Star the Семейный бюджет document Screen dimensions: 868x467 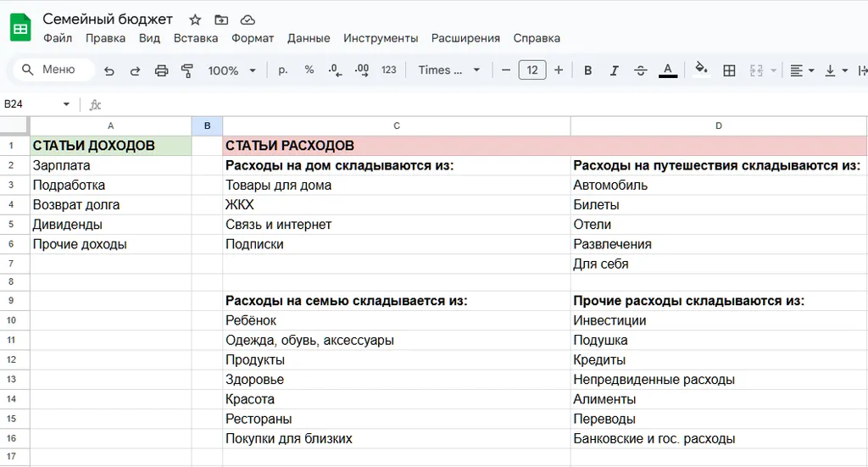click(195, 19)
